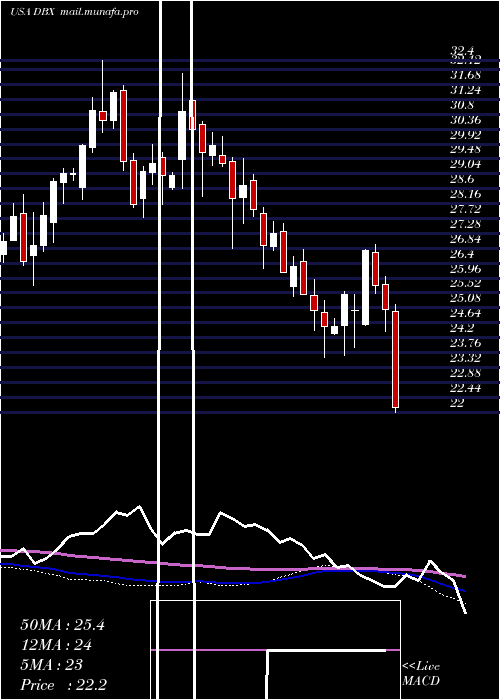Click the last long red candlestick

click(396, 359)
